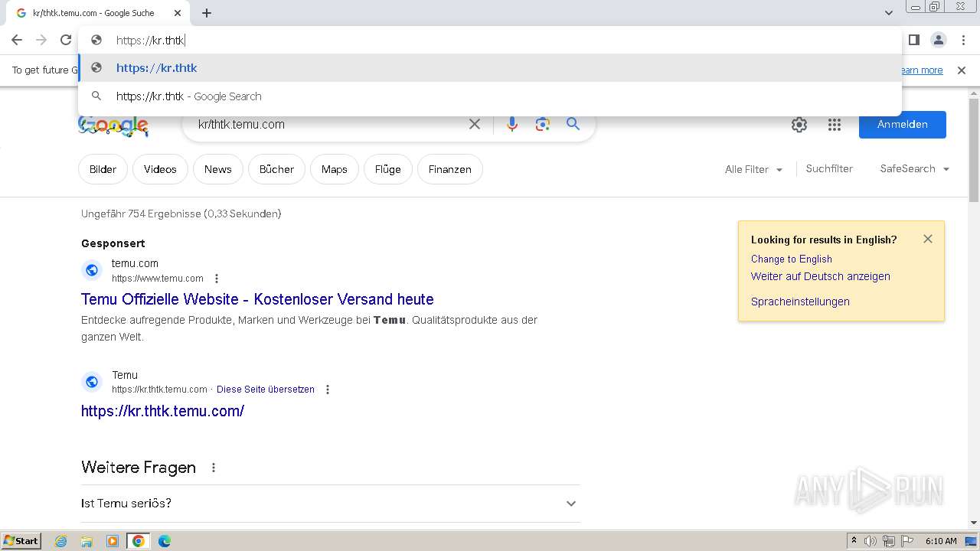Clear the Google search box with X
The height and width of the screenshot is (551, 980).
(475, 124)
